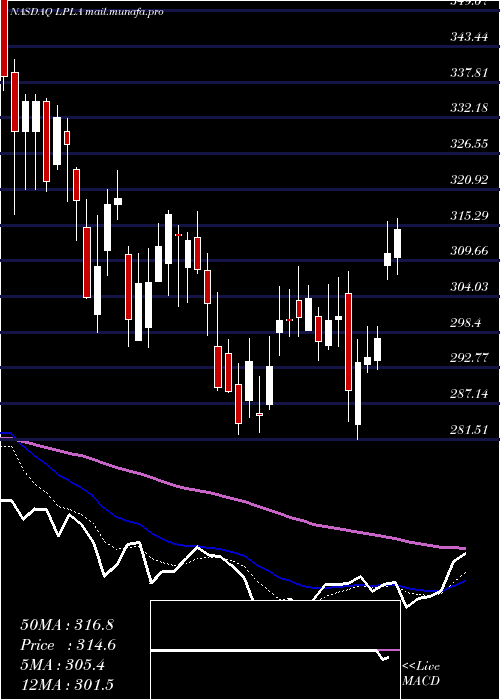This screenshot has height=700, width=500.
Task: Click the 292.77 price axis label
Action: point(469,358)
